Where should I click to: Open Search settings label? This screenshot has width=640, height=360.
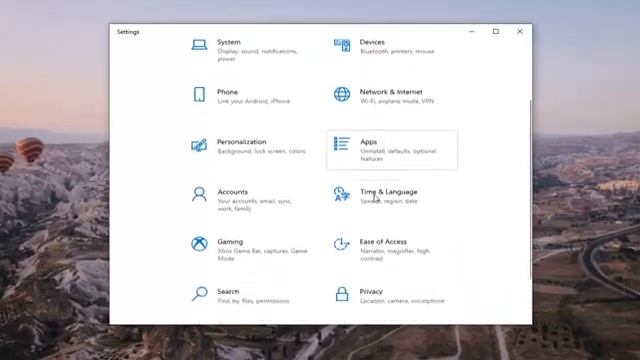tap(228, 291)
